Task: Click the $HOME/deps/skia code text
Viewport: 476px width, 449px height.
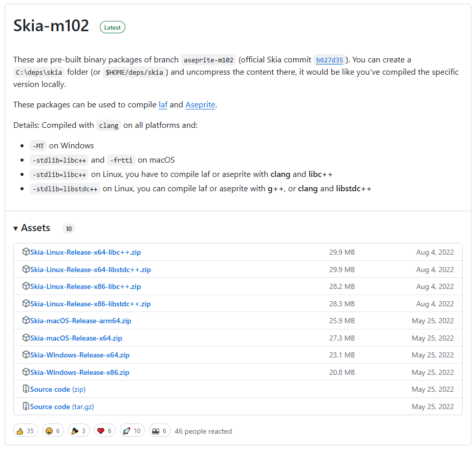Action: (x=134, y=72)
